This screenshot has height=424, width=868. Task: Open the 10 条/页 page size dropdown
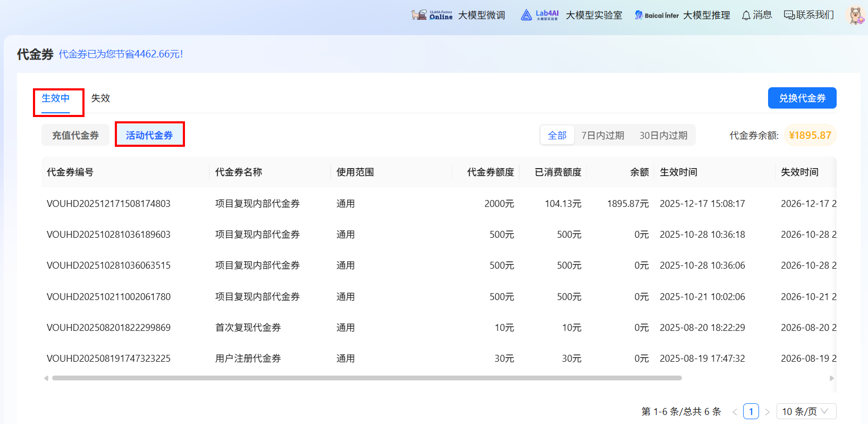tap(806, 411)
